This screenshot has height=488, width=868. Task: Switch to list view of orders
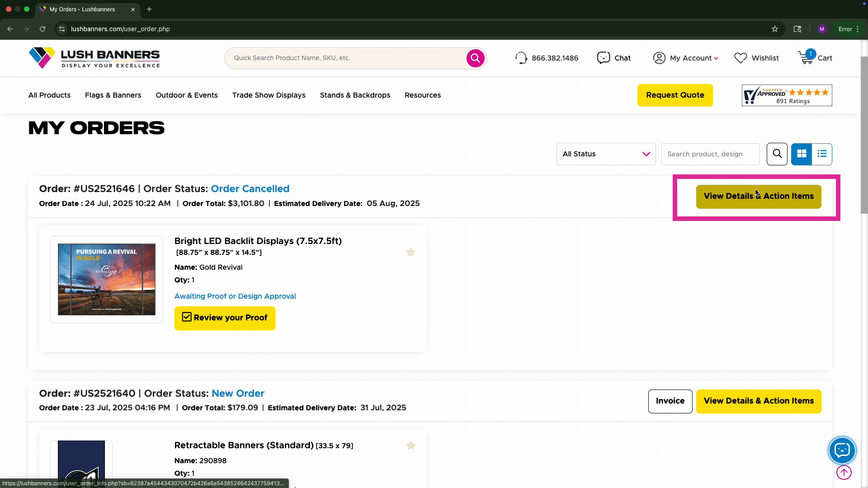[x=822, y=154]
